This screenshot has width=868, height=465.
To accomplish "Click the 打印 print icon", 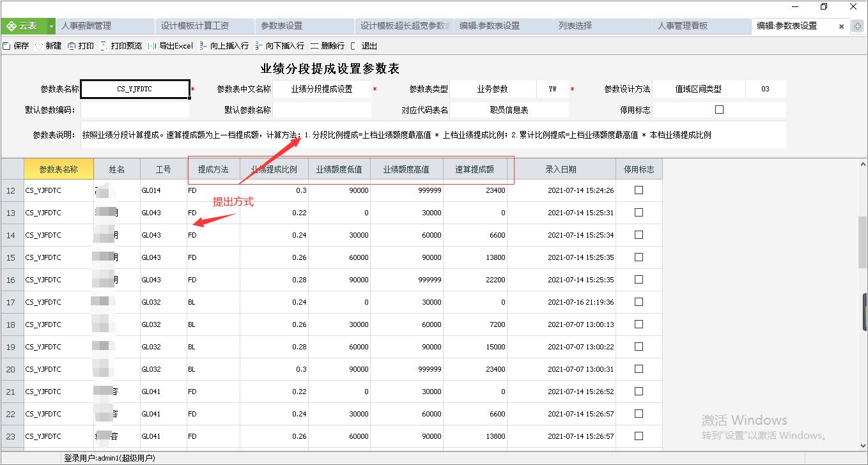I will pyautogui.click(x=72, y=46).
